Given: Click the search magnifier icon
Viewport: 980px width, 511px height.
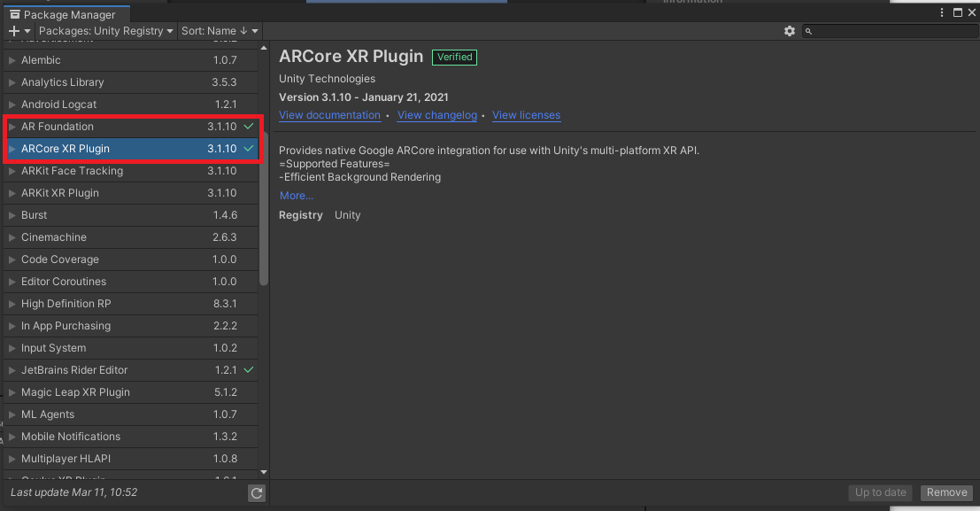Looking at the screenshot, I should (x=808, y=31).
